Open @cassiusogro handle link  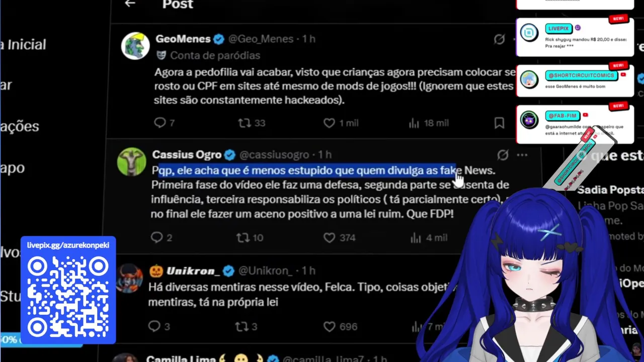274,154
